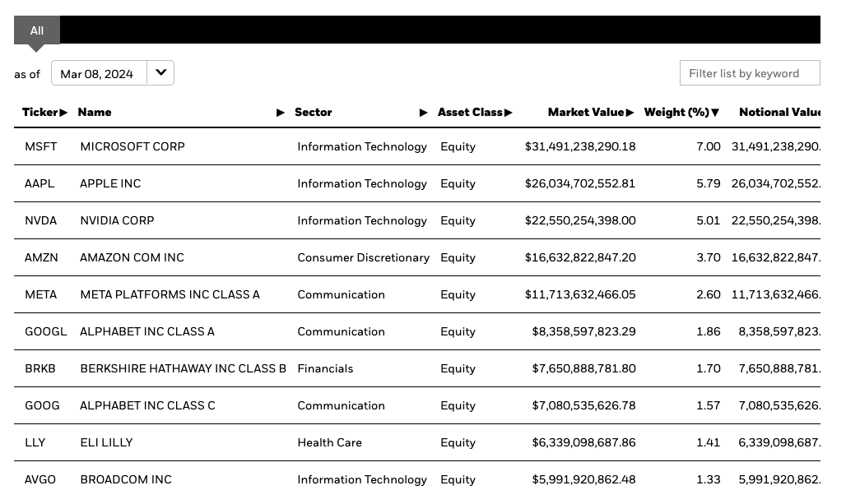The width and height of the screenshot is (846, 504).
Task: Select the NVDA ticker cell
Action: pyautogui.click(x=41, y=220)
